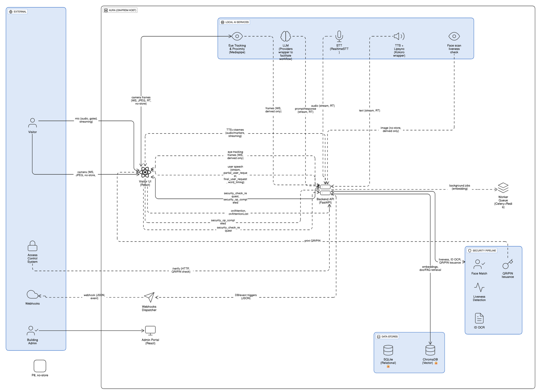Click the SQLite database cylinder icon
541x392 pixels.
coord(388,350)
